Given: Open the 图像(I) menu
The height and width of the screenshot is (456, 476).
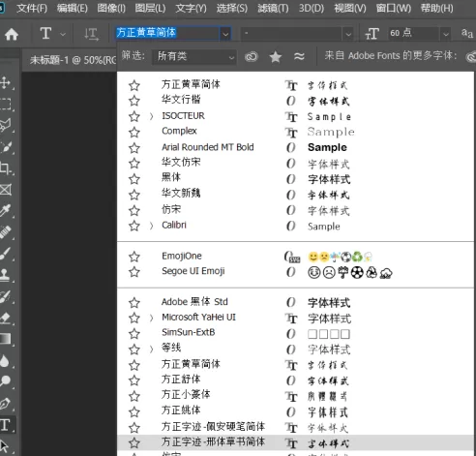Looking at the screenshot, I should (x=111, y=8).
